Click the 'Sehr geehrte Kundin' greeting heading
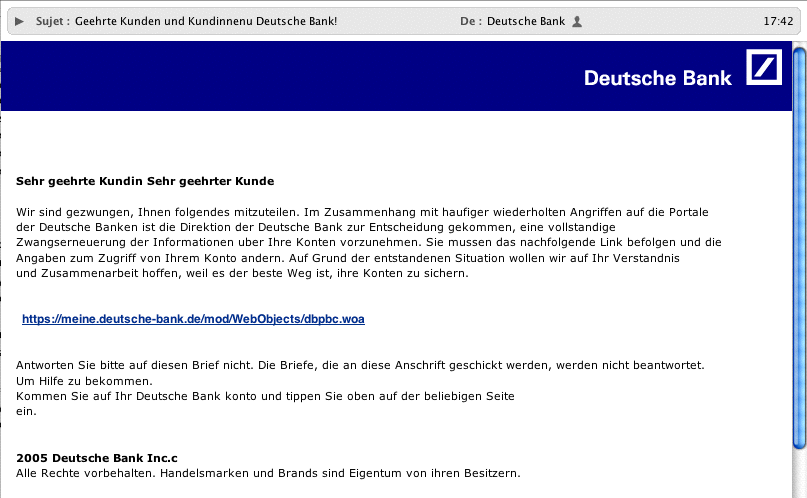Image resolution: width=807 pixels, height=498 pixels. tap(145, 181)
